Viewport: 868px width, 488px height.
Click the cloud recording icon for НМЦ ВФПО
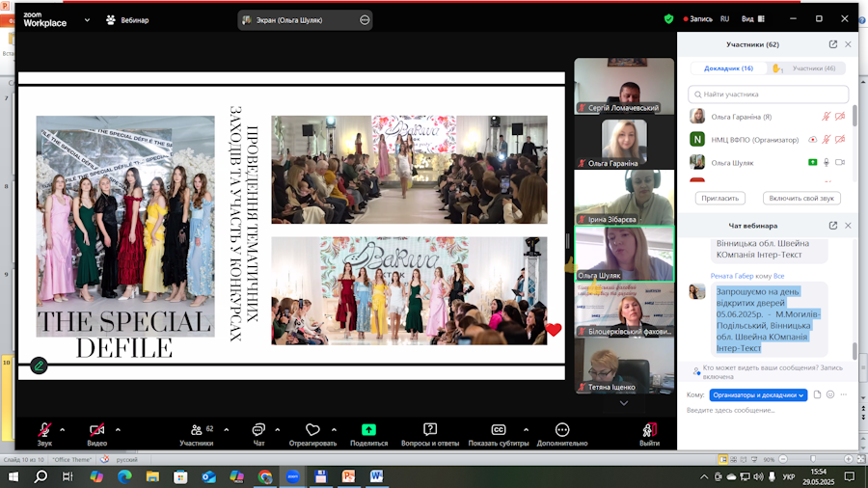point(812,140)
